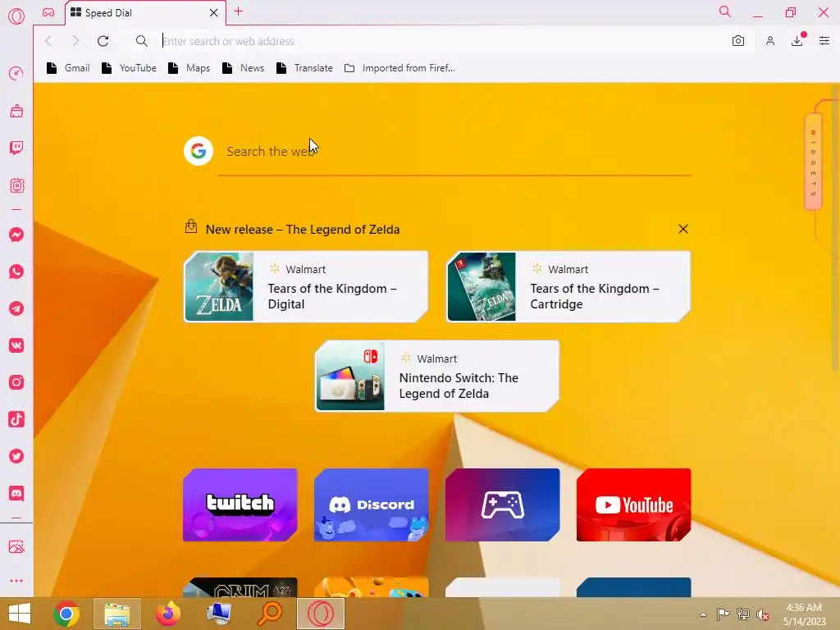Expand the Widgets side panel
Screen dimensions: 840x630
[x=813, y=162]
